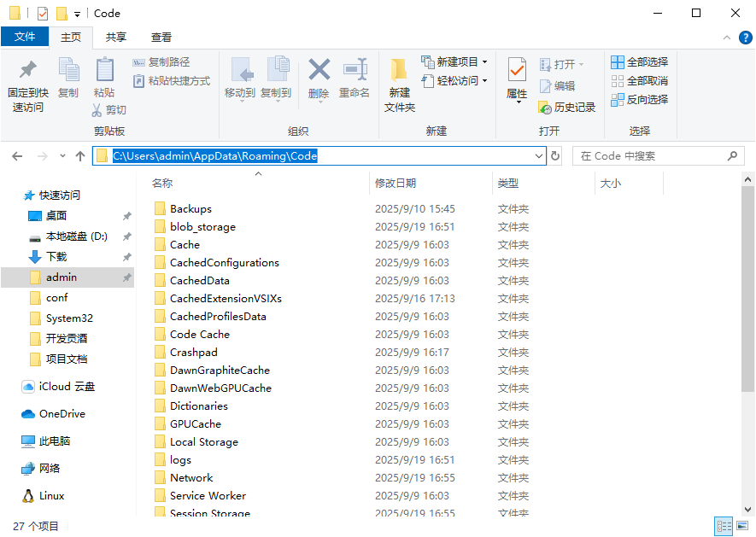Create a new folder with 新建文件夹
Image resolution: width=756 pixels, height=537 pixels.
[399, 85]
